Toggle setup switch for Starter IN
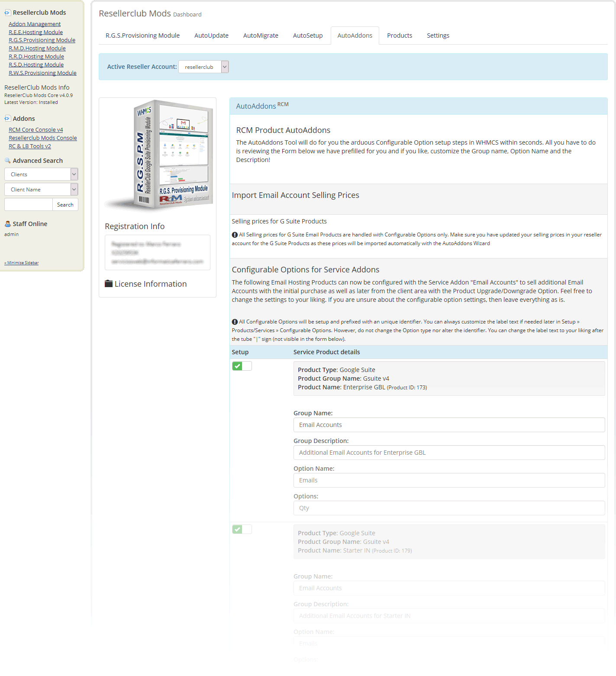This screenshot has width=616, height=676. (x=242, y=529)
